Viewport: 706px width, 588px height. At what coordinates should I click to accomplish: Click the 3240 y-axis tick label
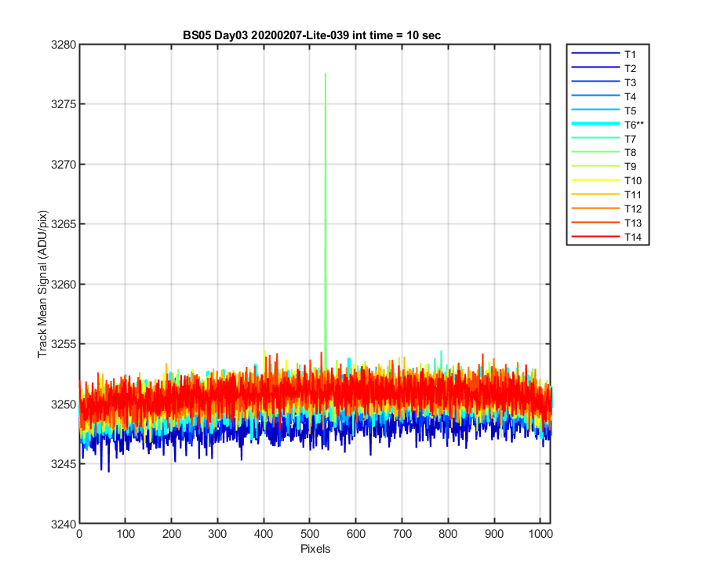tap(64, 524)
